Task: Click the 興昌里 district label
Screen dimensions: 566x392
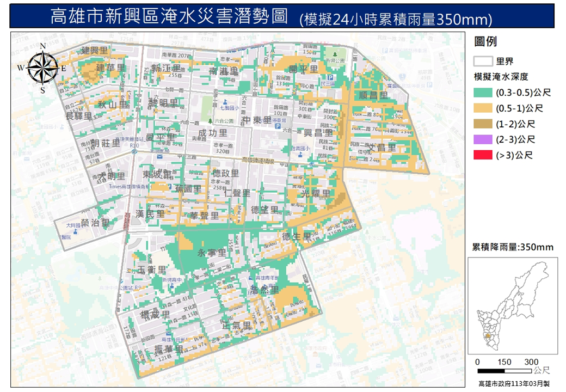Action: [x=318, y=132]
